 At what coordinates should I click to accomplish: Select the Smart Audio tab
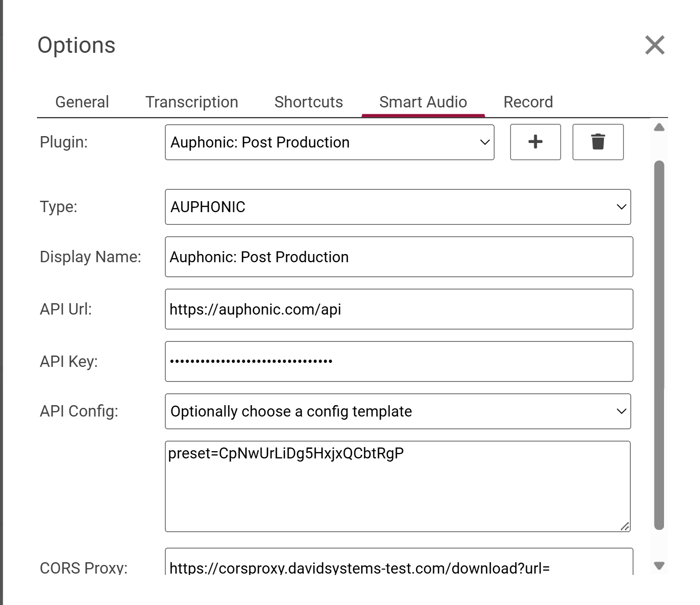[423, 102]
